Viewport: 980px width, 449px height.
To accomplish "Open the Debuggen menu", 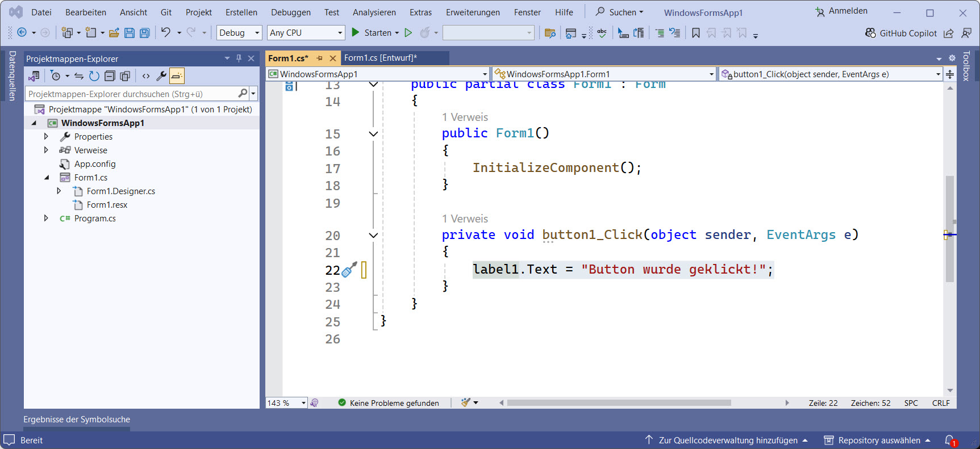I will point(290,12).
